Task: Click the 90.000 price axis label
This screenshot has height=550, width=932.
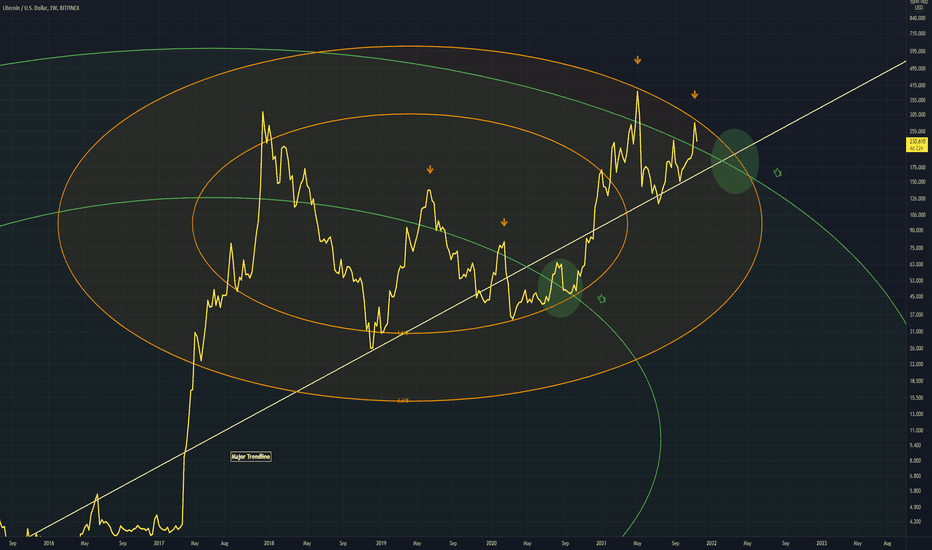Action: coord(918,230)
